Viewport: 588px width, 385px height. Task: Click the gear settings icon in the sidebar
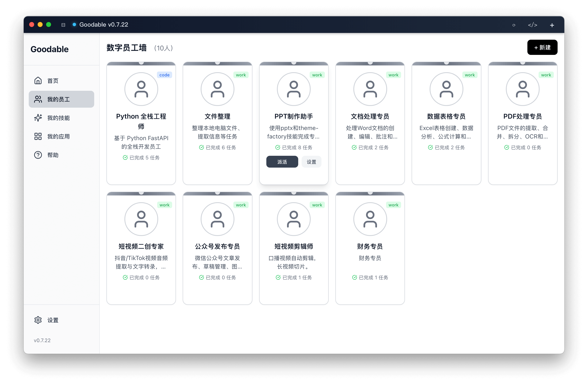pyautogui.click(x=38, y=320)
